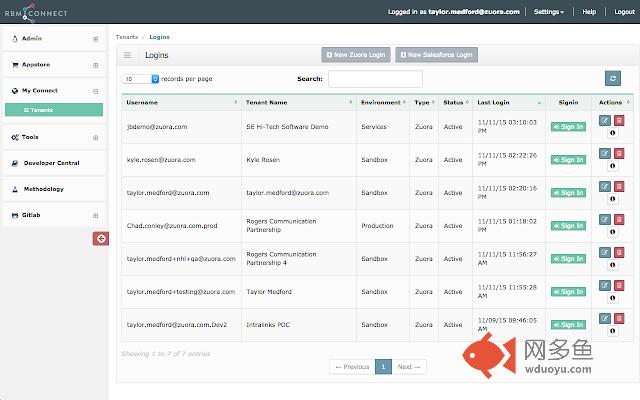Screen dimensions: 640x400
Task: Edit the Taylor Medford tenant login
Action: click(x=604, y=285)
